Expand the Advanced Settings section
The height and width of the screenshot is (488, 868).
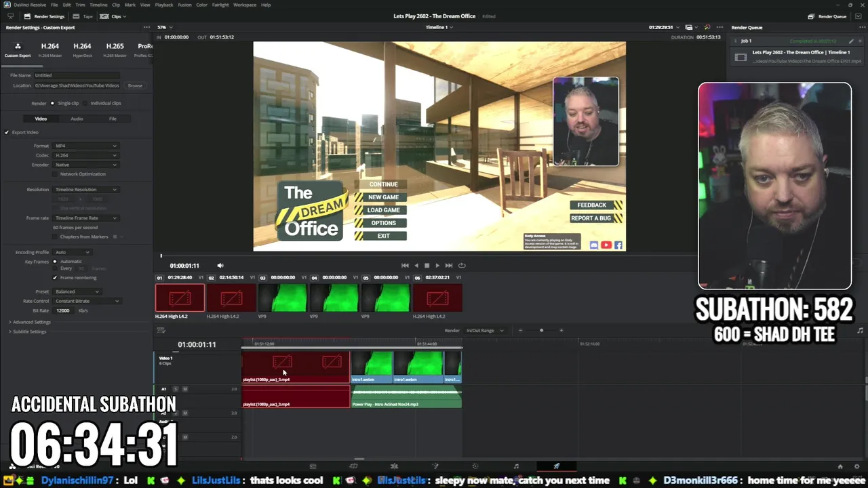pyautogui.click(x=30, y=322)
